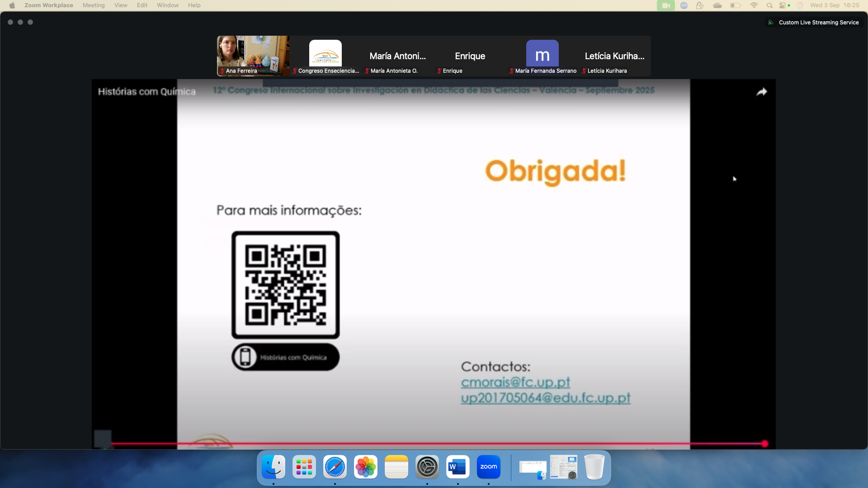Open the Meeting menu
This screenshot has width=868, height=488.
point(94,5)
